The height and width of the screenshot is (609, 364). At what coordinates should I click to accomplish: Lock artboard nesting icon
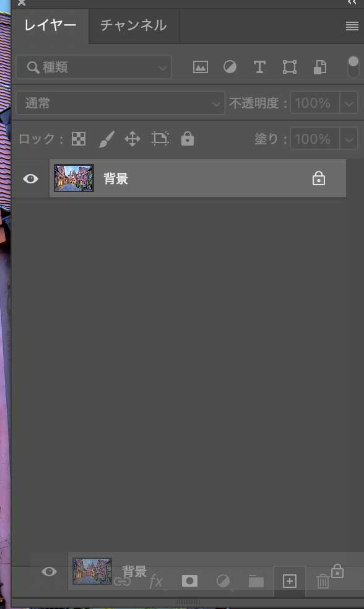pyautogui.click(x=160, y=139)
